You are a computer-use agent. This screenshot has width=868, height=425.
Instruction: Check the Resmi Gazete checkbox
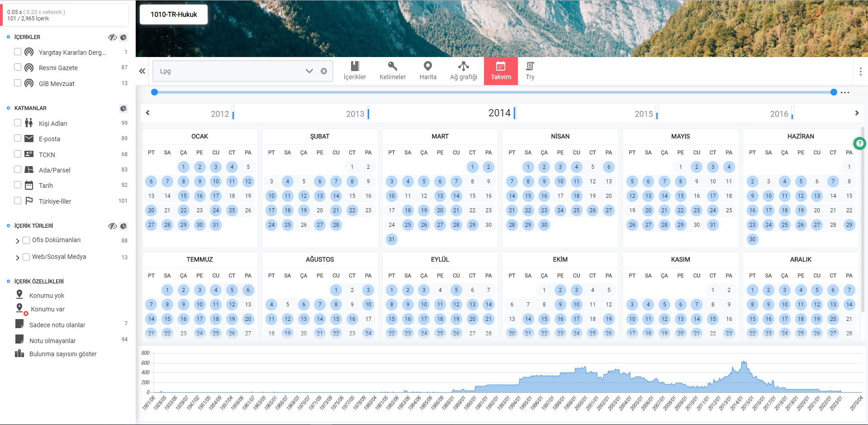[x=18, y=67]
